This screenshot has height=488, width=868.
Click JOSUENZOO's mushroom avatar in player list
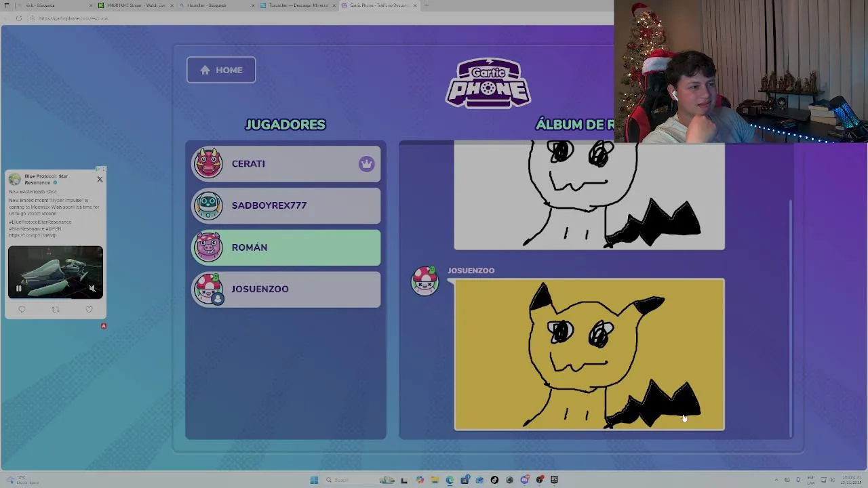tap(208, 289)
